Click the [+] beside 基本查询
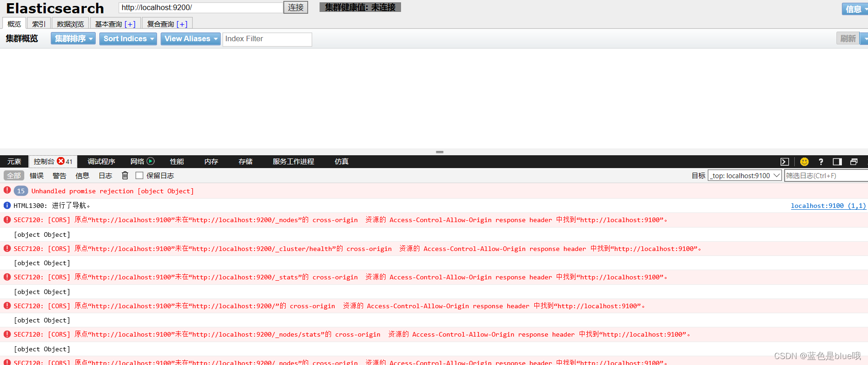 click(130, 24)
